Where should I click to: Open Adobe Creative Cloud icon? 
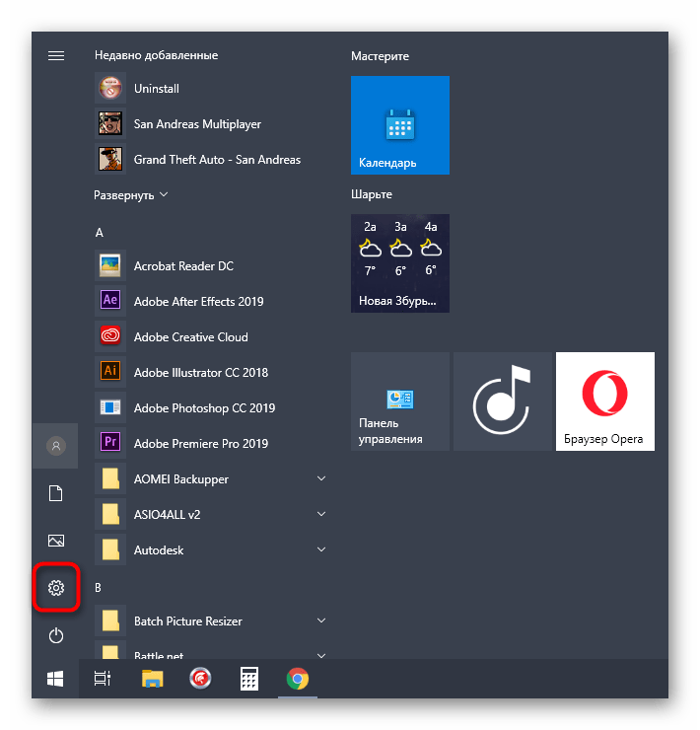pos(110,336)
